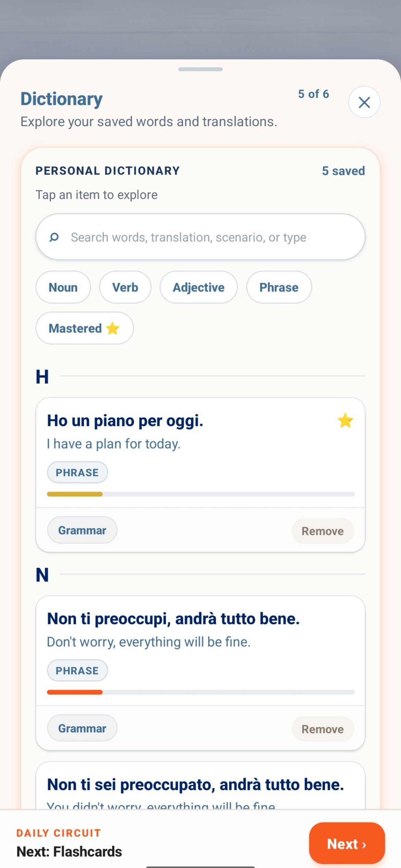The image size is (401, 868).
Task: Toggle the Adjective filter chip
Action: click(198, 287)
